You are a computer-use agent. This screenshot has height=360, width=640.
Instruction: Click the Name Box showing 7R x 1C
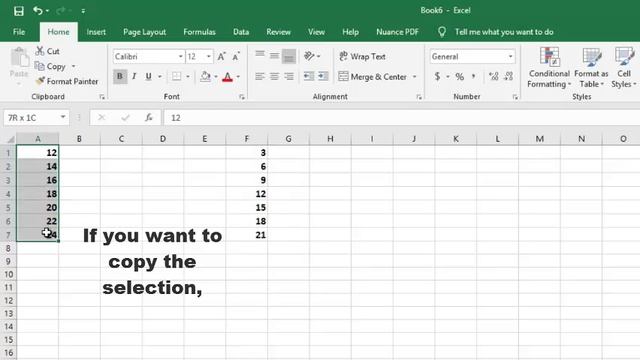[36, 118]
